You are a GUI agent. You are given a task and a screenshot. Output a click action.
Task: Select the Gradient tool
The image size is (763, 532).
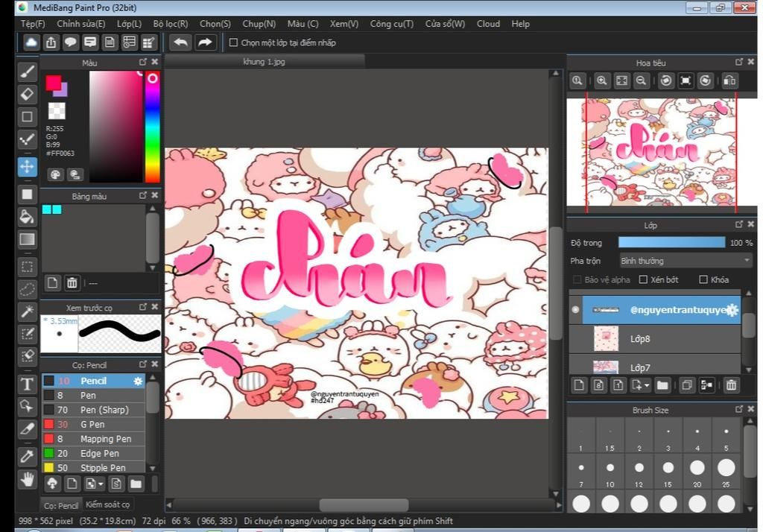(x=28, y=238)
